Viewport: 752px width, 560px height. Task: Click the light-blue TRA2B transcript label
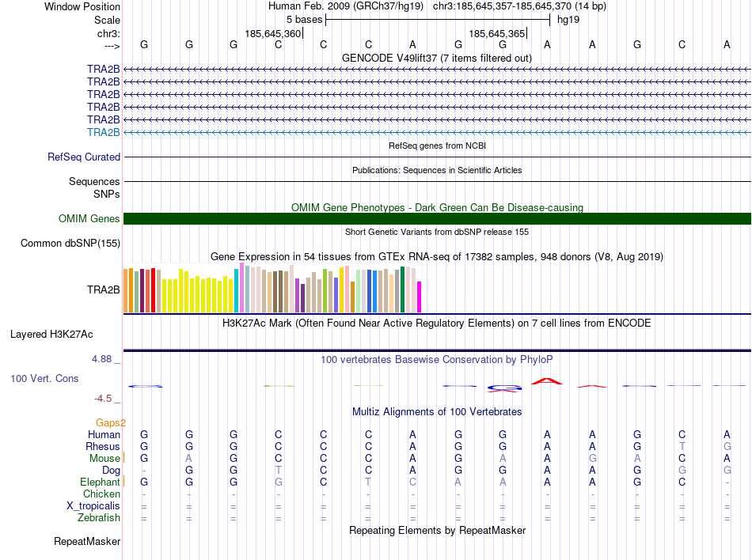point(103,132)
